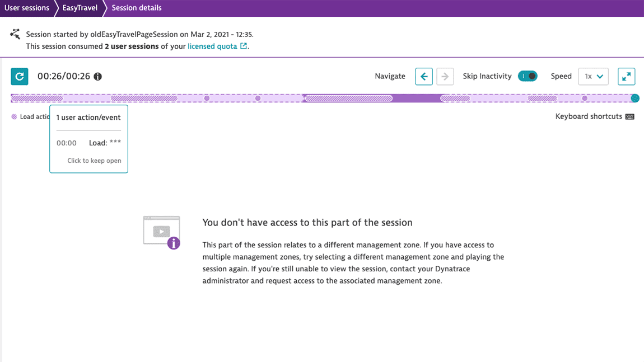Click the keyboard icon next to Keyboard shortcuts

point(630,117)
